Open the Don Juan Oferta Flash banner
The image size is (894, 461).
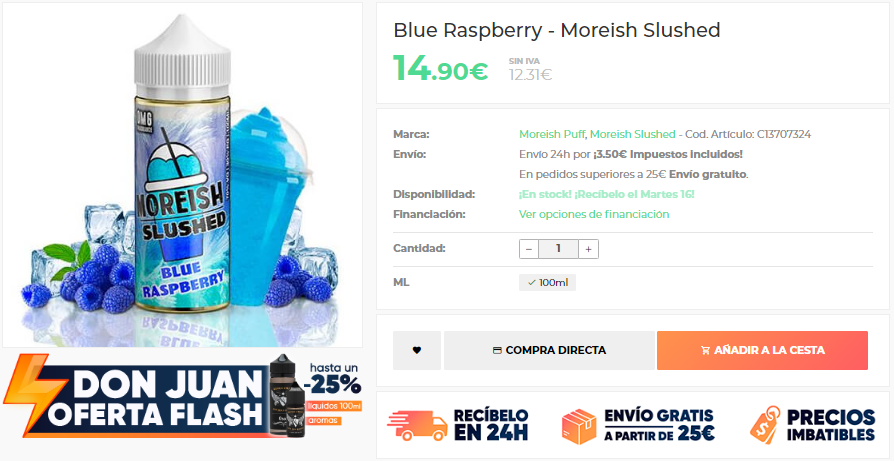(x=182, y=394)
